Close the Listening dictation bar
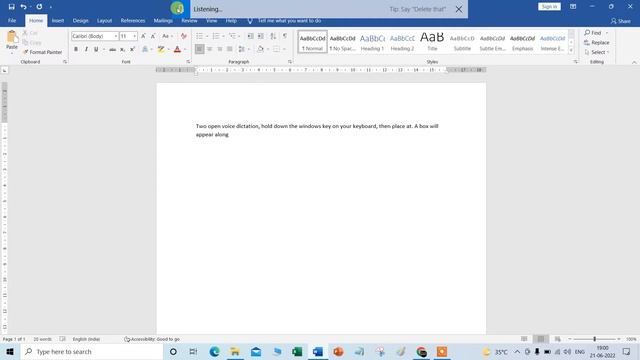 (x=459, y=9)
